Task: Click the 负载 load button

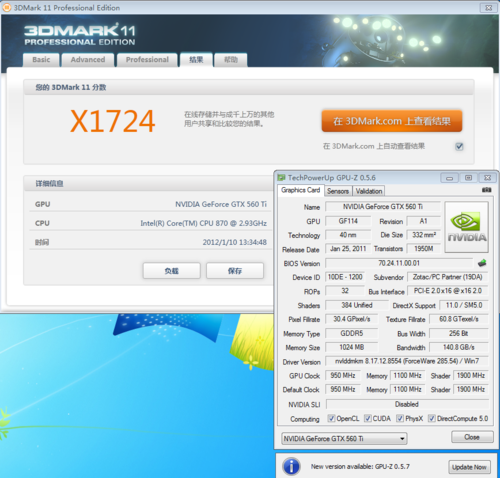Action: (x=172, y=271)
